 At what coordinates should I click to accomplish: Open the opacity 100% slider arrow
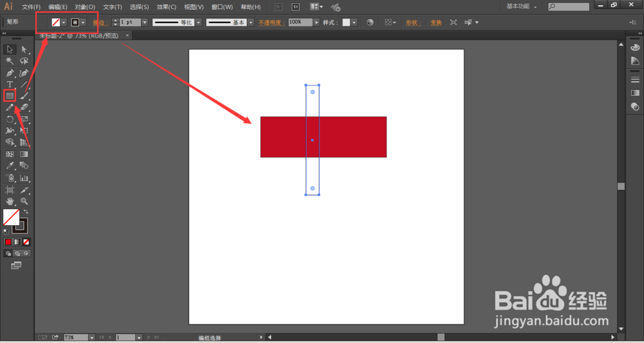(x=316, y=23)
